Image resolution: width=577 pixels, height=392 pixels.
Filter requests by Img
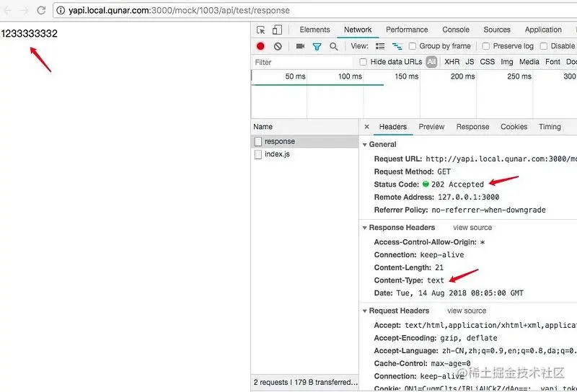click(x=507, y=62)
